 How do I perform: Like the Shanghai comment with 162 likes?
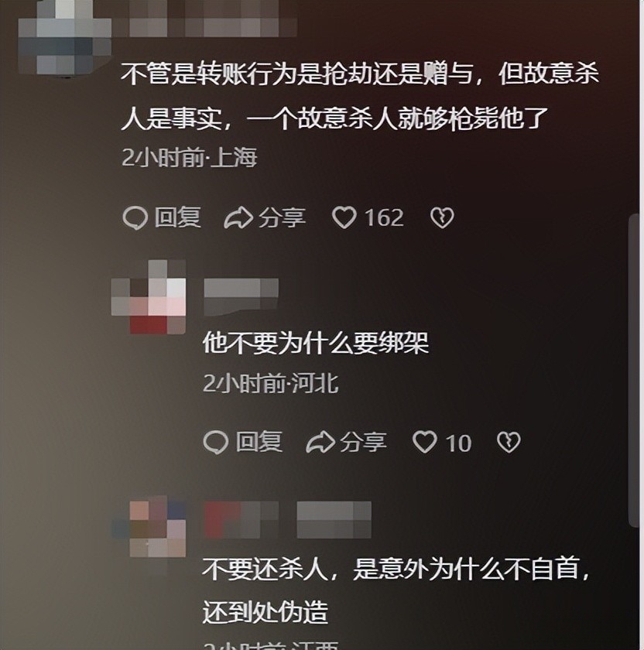coord(344,217)
